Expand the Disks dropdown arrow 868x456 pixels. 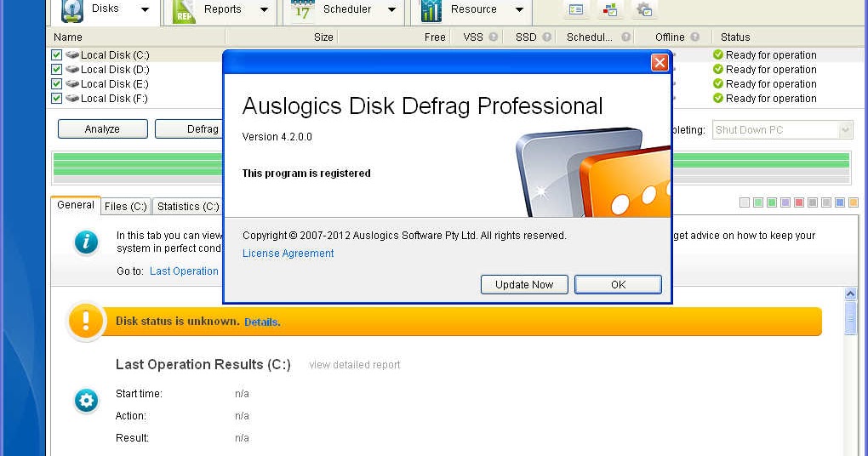[145, 9]
